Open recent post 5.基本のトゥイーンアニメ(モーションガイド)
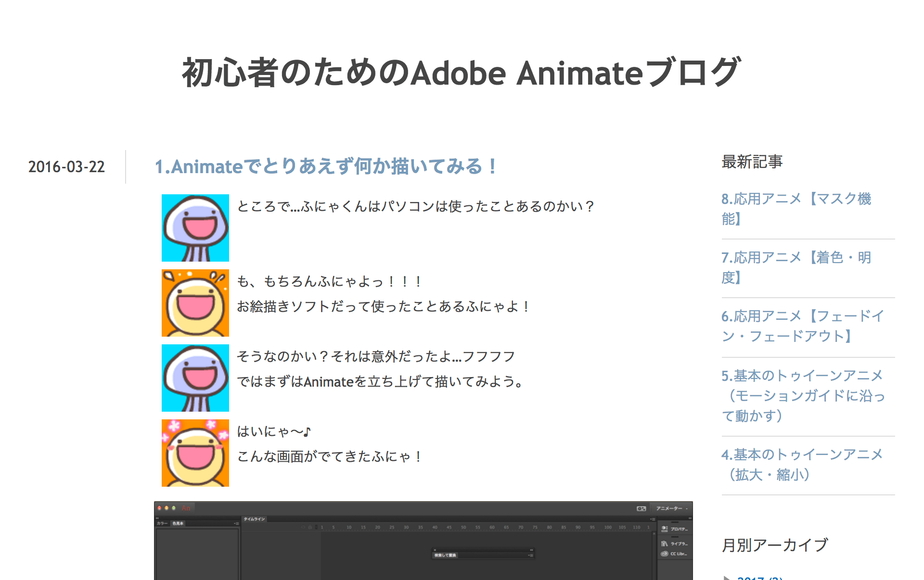The width and height of the screenshot is (924, 580). click(x=803, y=395)
